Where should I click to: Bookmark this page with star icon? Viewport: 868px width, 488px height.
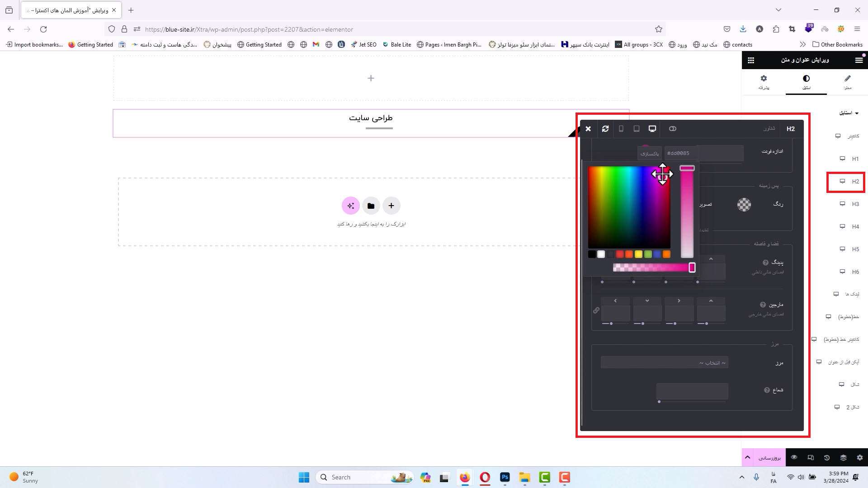pos(659,29)
